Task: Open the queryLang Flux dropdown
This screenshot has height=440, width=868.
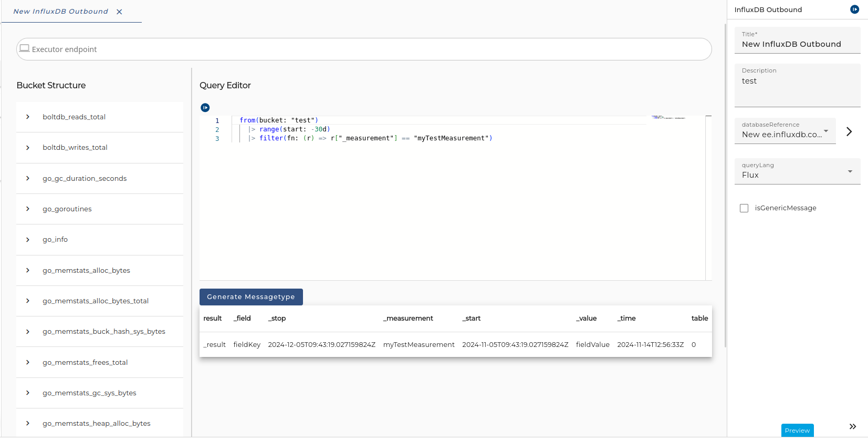Action: coord(798,171)
